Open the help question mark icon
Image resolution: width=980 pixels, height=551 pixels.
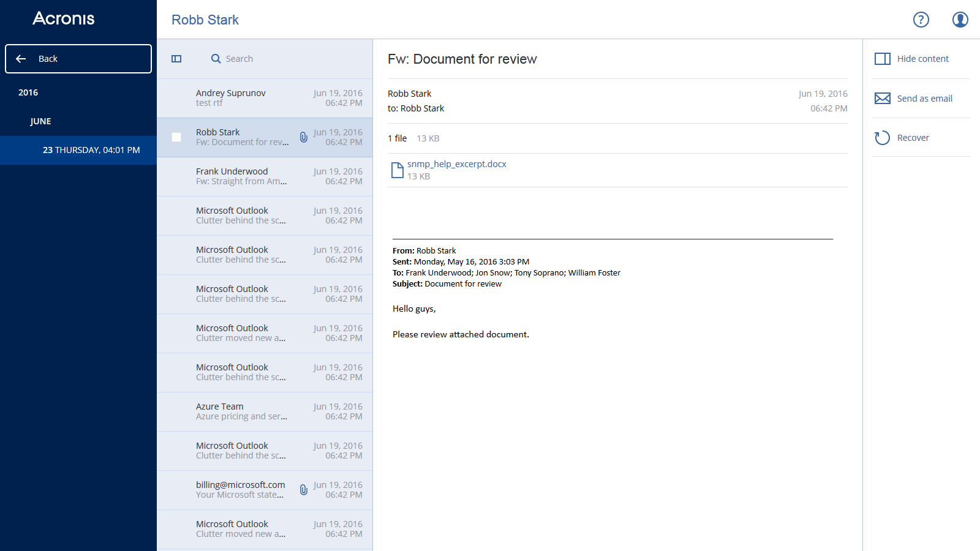click(921, 20)
